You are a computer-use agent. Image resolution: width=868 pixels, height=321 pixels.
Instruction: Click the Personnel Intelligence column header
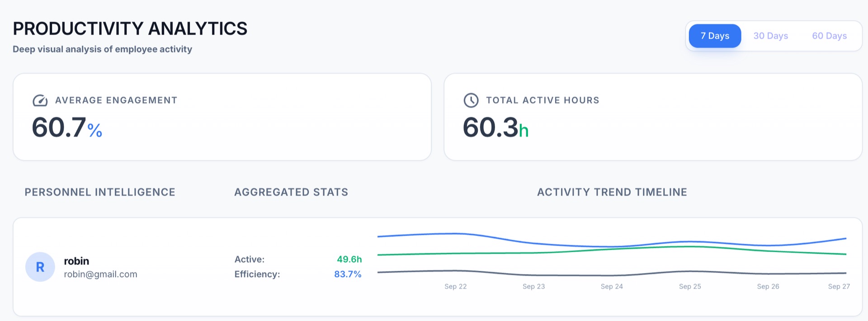100,192
